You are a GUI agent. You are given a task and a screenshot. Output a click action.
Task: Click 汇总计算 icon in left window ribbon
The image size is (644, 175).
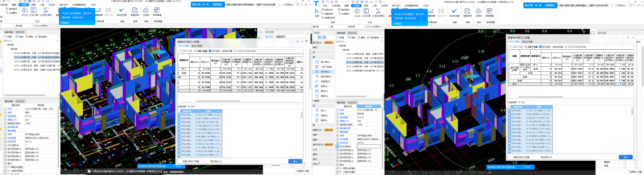point(34,12)
